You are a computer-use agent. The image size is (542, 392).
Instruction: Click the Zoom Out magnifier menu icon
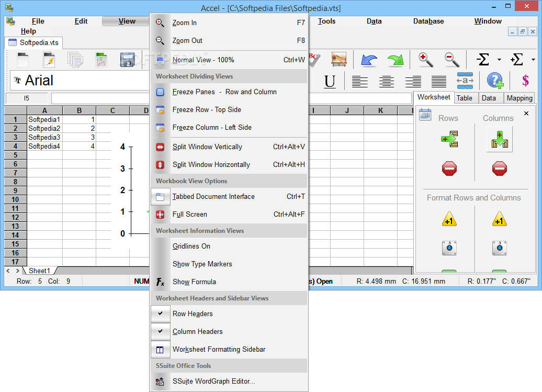(160, 40)
